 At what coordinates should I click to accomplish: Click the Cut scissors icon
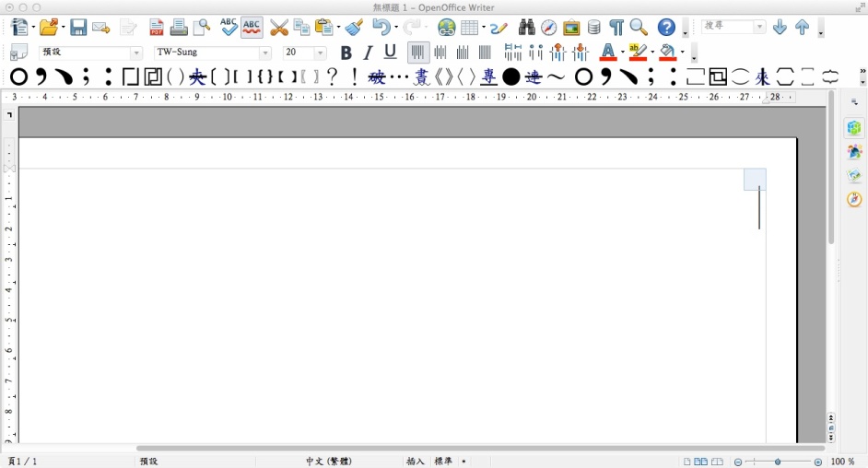(x=278, y=28)
